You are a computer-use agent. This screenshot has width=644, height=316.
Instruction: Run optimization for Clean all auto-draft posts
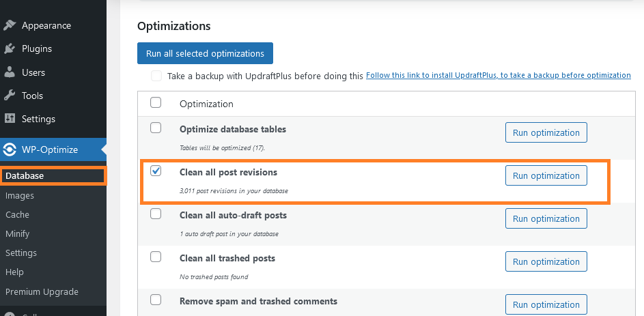546,218
